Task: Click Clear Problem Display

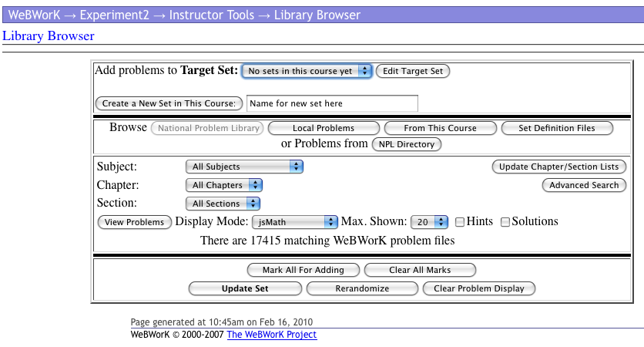Action: point(479,288)
